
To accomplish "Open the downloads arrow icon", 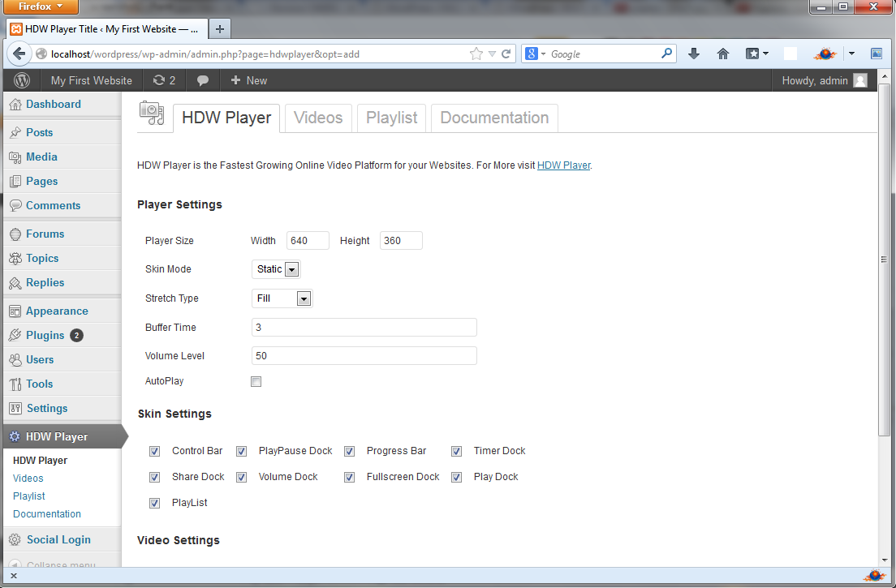I will pos(694,54).
